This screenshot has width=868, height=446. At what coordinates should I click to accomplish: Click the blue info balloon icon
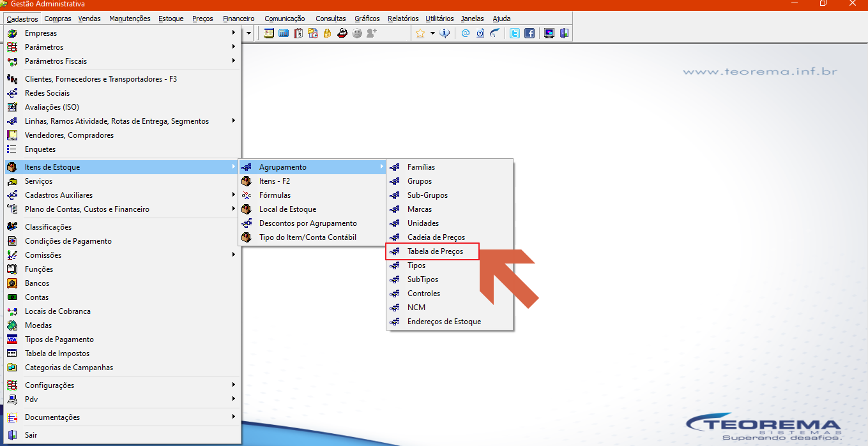coord(444,33)
